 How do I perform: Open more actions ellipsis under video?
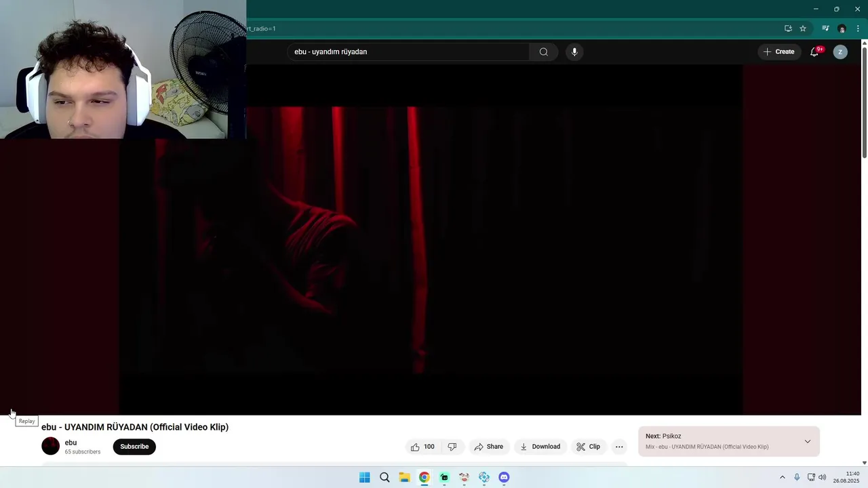click(x=619, y=447)
